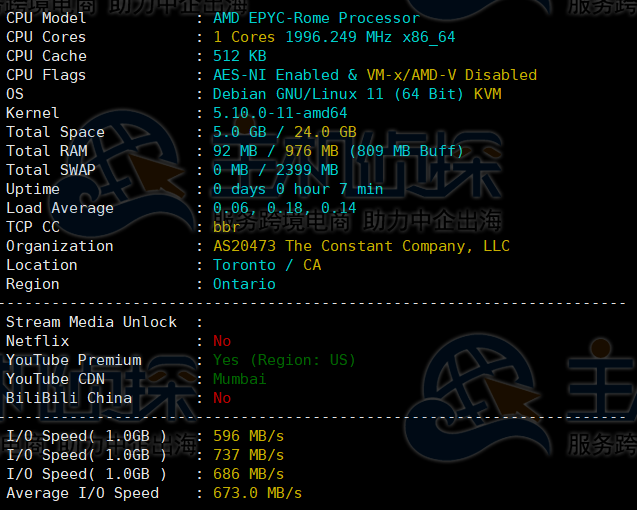Click the Load Average numbers
Screen dimensions: 637x510
coord(284,208)
